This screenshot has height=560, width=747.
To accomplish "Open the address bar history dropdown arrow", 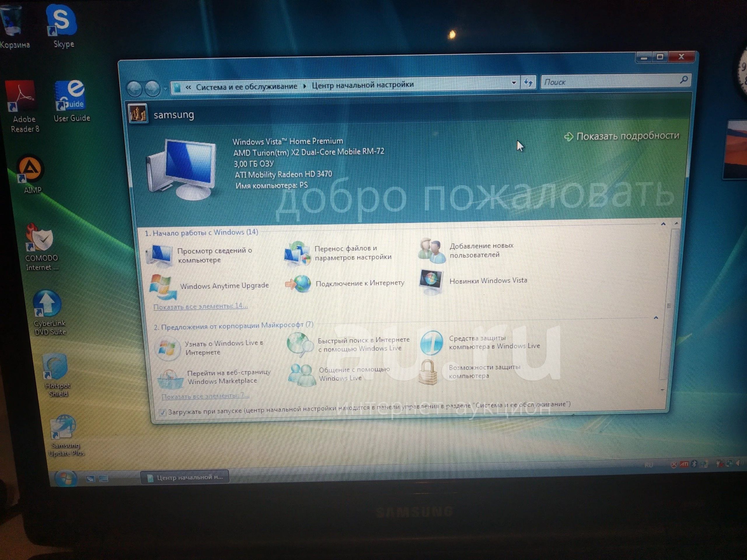I will click(x=514, y=82).
